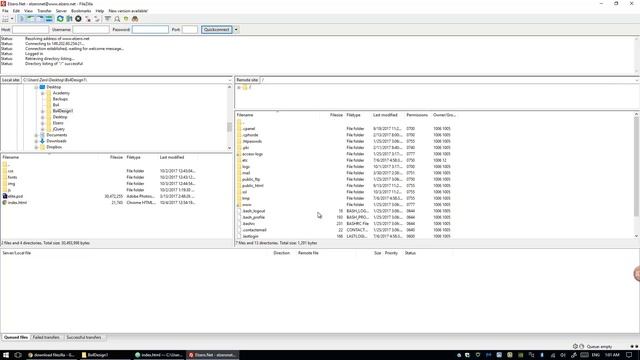Select the jQuery folder in the local tree
640x360 pixels.
58,129
